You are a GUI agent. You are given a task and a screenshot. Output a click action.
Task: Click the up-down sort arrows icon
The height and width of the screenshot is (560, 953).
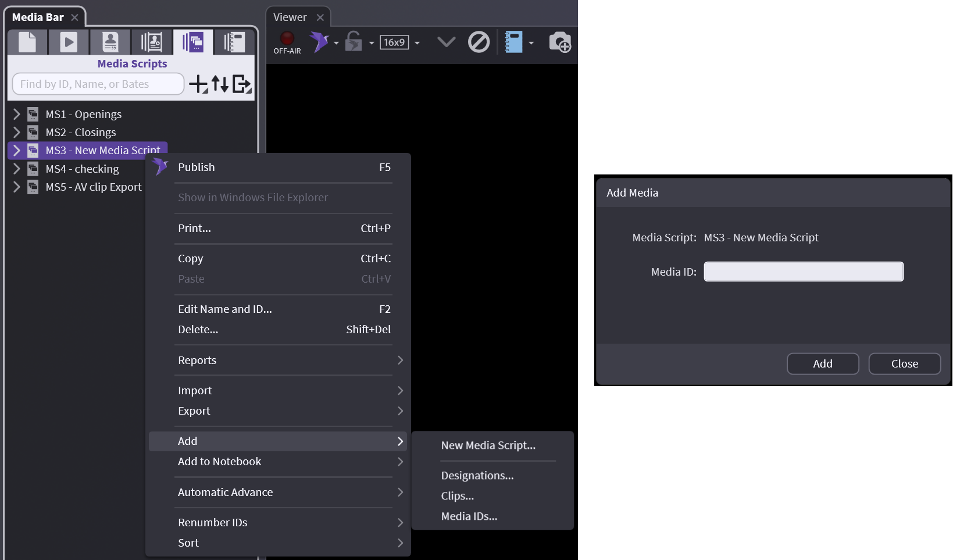[220, 84]
